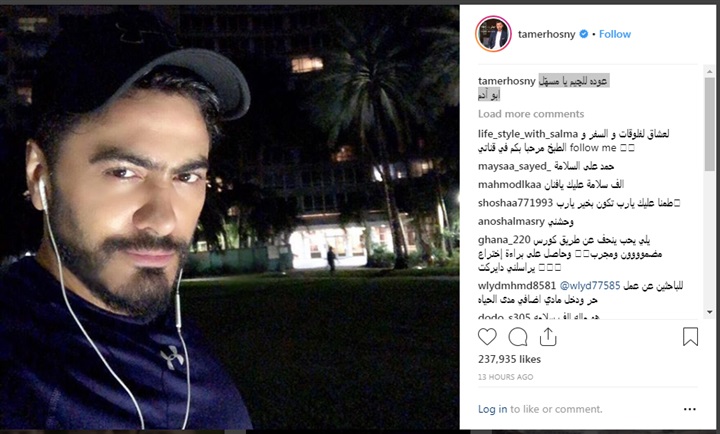720x434 pixels.
Task: Click the blue verified badge beside tamerhosny
Action: (x=584, y=34)
